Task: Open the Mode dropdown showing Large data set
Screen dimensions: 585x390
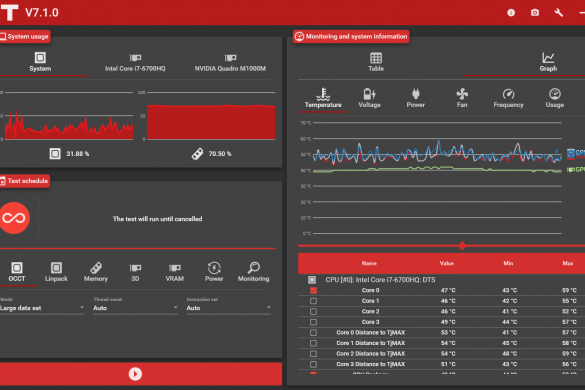Action: (x=42, y=308)
